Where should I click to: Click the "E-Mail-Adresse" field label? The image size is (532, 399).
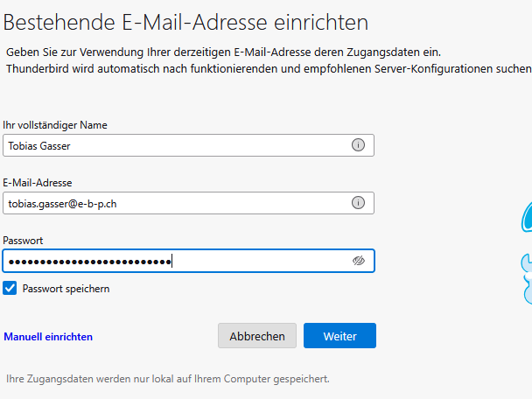(x=38, y=182)
